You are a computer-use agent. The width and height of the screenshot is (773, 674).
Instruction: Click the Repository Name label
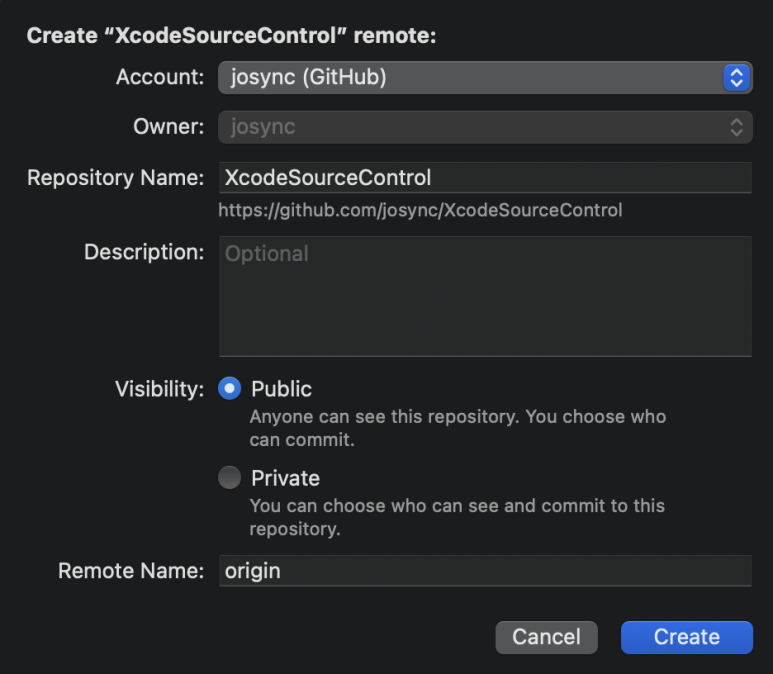tap(115, 177)
